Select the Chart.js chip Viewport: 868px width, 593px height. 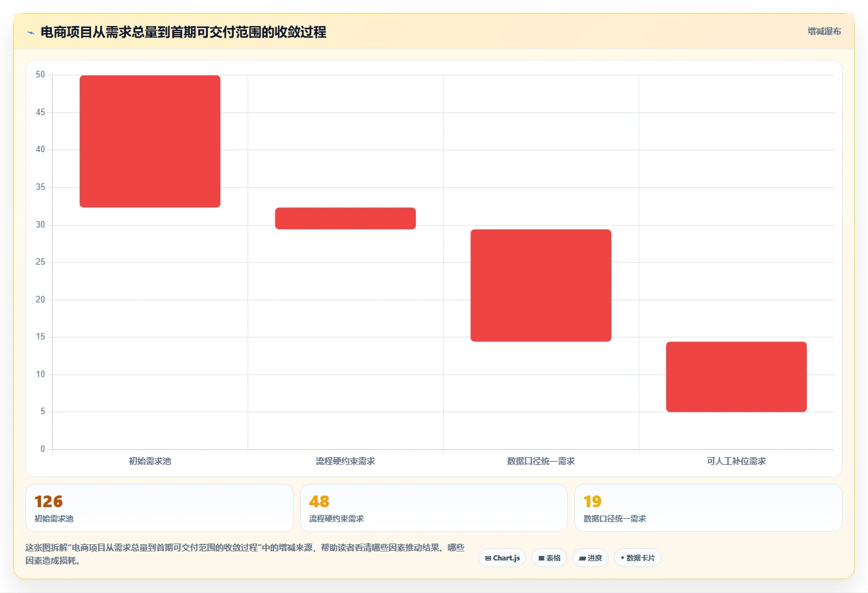click(x=502, y=558)
